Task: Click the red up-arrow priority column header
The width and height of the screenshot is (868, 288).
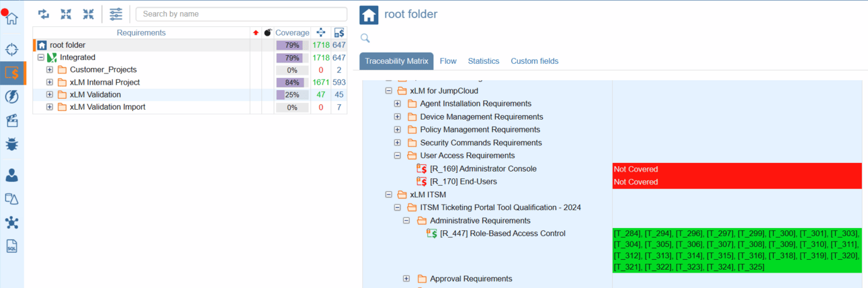Action: click(x=255, y=32)
